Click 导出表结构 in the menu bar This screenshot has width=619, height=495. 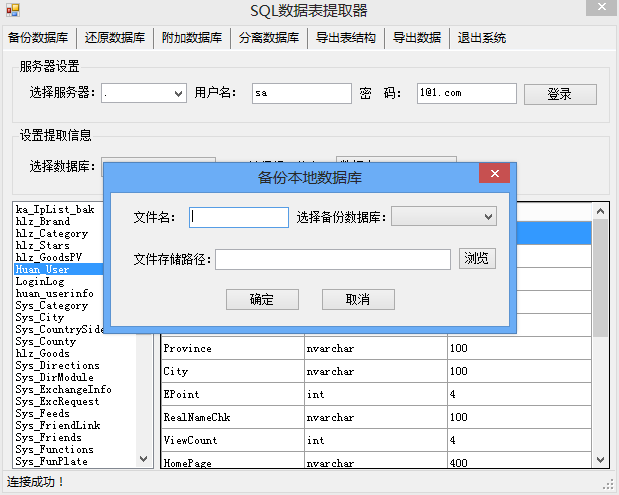pyautogui.click(x=346, y=38)
